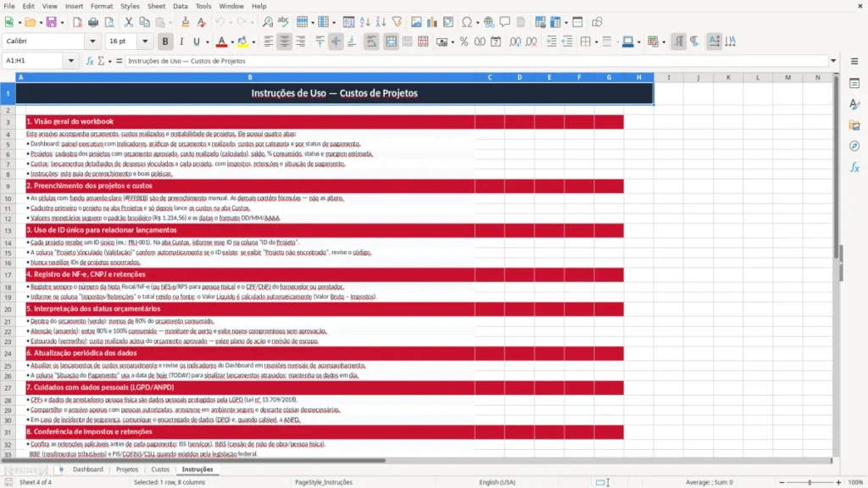Toggle Center horizontally alignment

pos(285,42)
